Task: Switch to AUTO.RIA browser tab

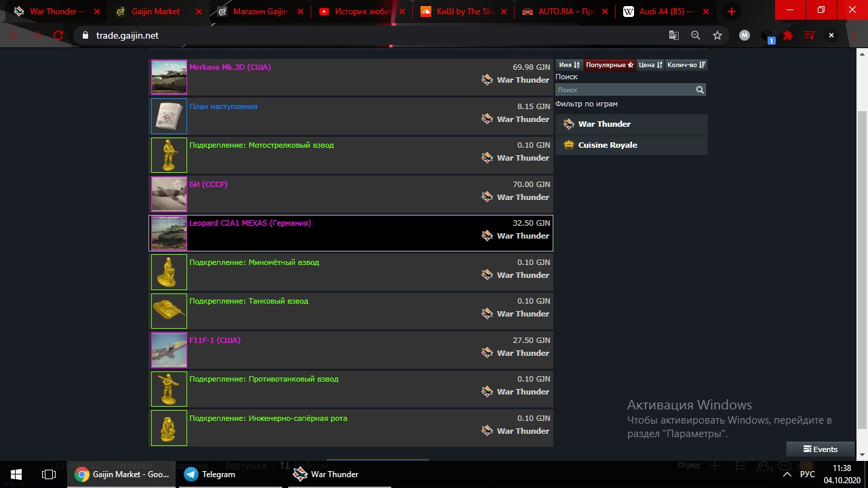Action: point(566,12)
